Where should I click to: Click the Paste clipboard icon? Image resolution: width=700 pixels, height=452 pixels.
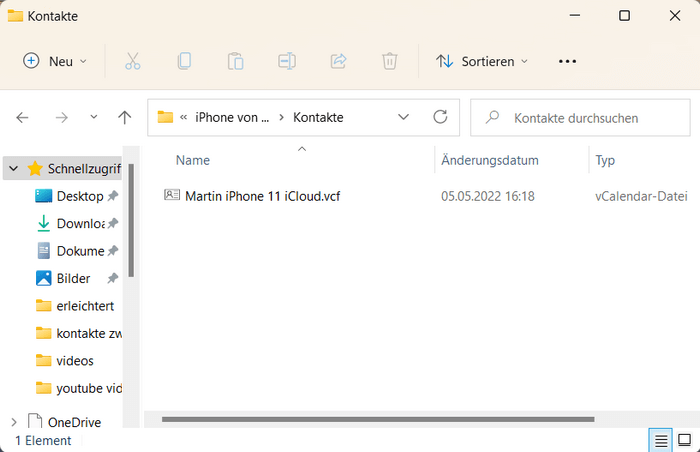pos(235,61)
